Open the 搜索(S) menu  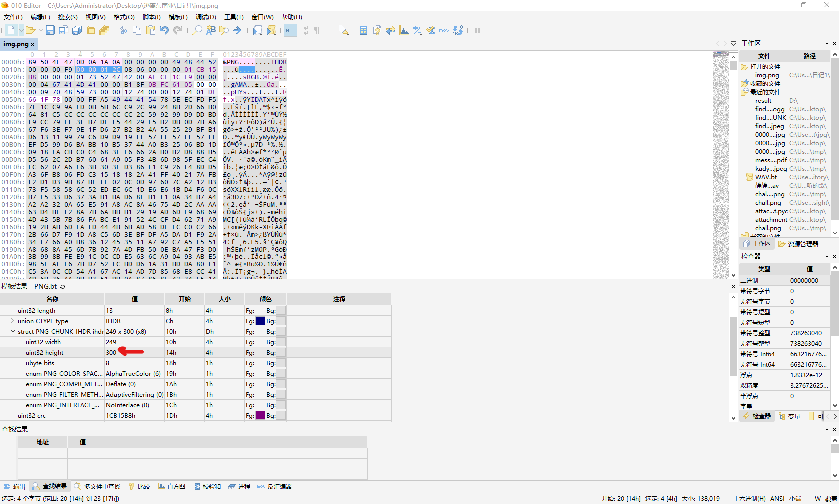point(68,17)
